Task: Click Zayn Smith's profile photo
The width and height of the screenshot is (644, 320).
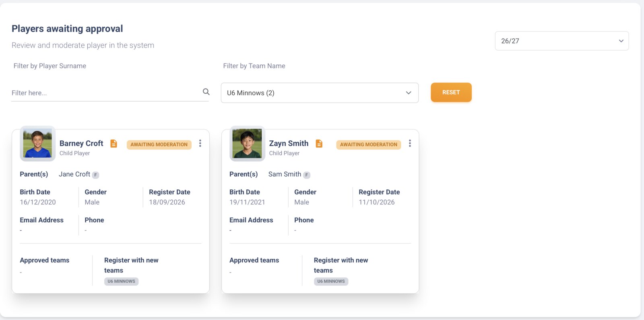Action: [247, 144]
